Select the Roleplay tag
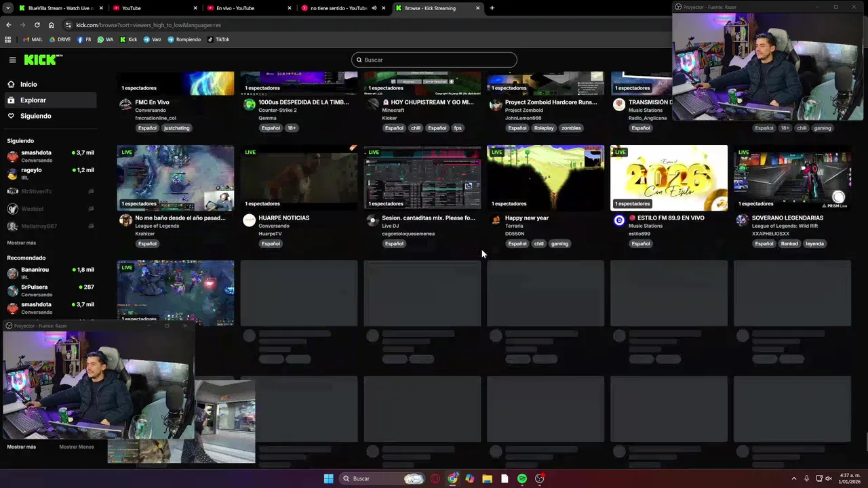 pyautogui.click(x=544, y=128)
